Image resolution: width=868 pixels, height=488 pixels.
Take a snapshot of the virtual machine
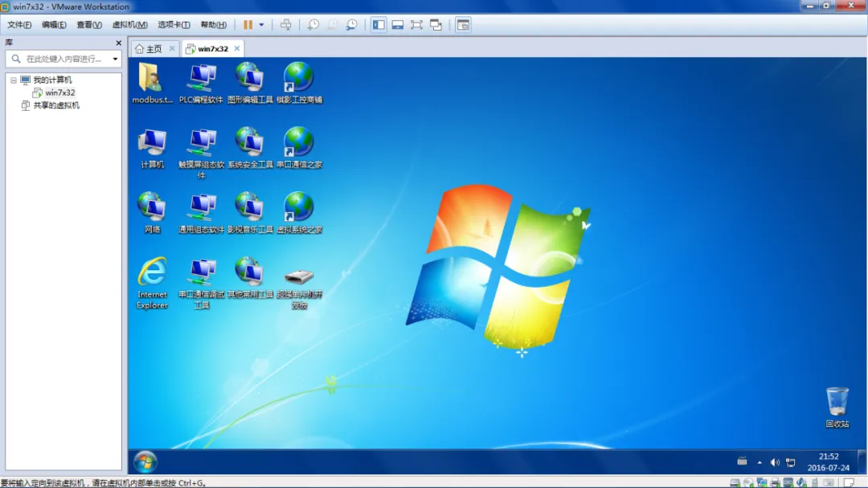pos(313,25)
